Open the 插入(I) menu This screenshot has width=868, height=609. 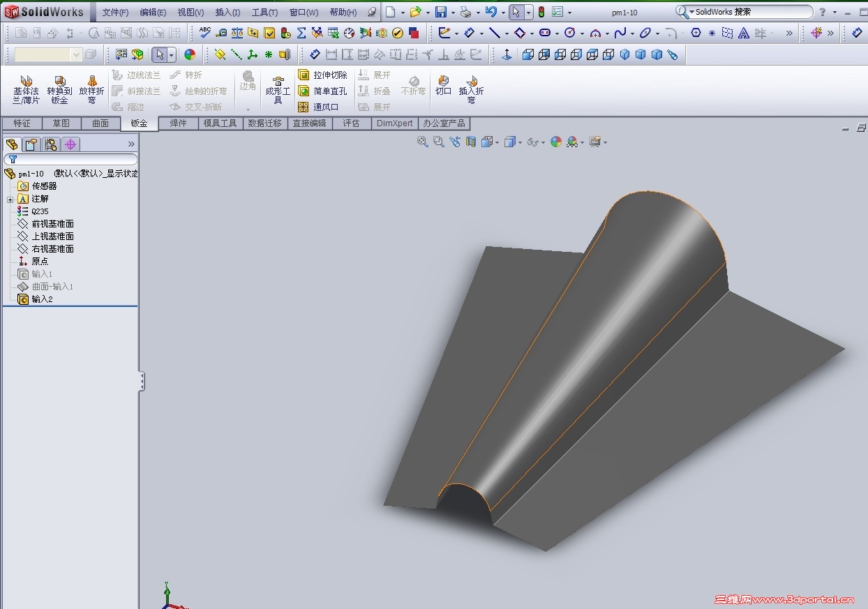[228, 13]
